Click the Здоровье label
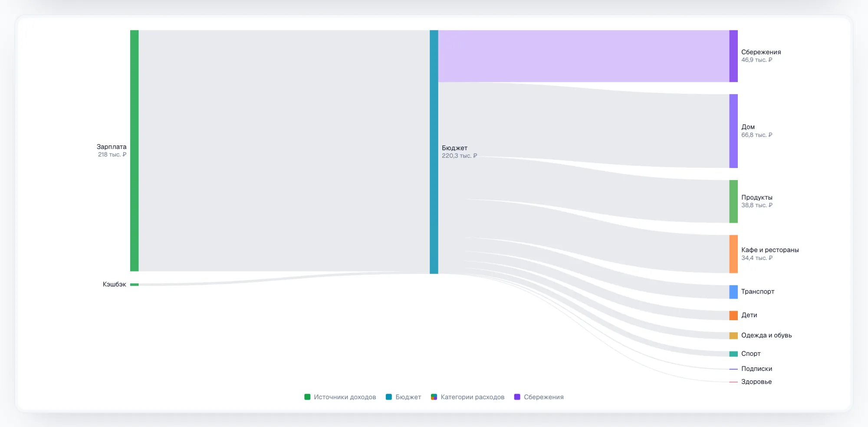This screenshot has height=427, width=868. coord(756,382)
